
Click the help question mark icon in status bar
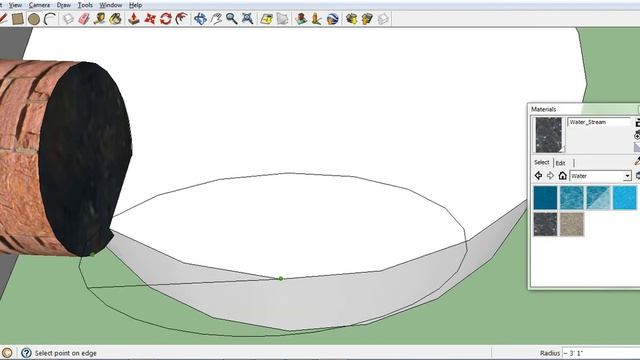pyautogui.click(x=26, y=353)
